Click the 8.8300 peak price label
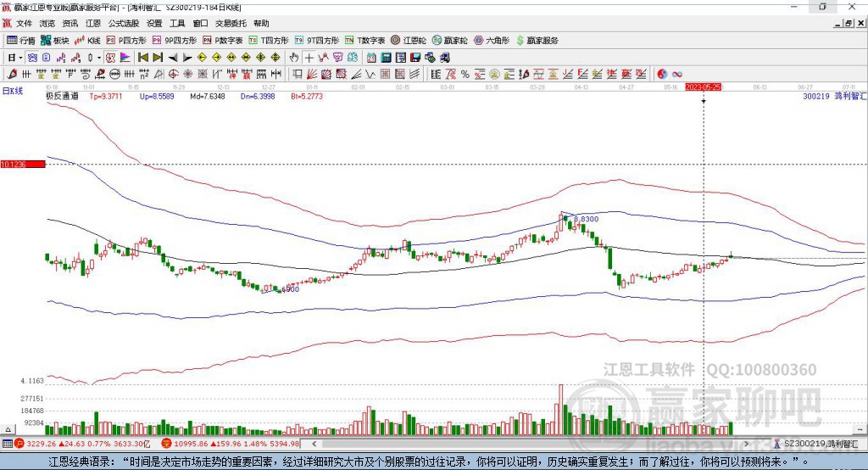Viewport: 868px width, 470px height. pos(587,219)
